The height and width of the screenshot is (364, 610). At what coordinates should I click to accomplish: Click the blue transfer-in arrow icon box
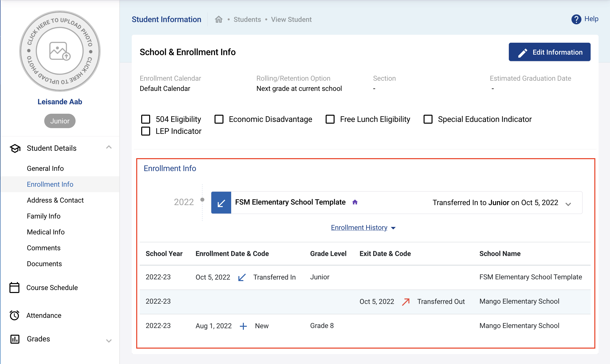tap(221, 203)
